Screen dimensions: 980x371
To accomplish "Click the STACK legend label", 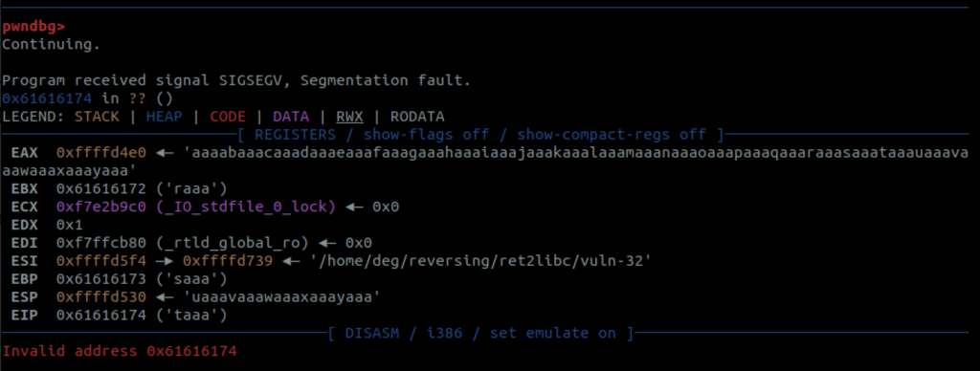I will pos(97,117).
